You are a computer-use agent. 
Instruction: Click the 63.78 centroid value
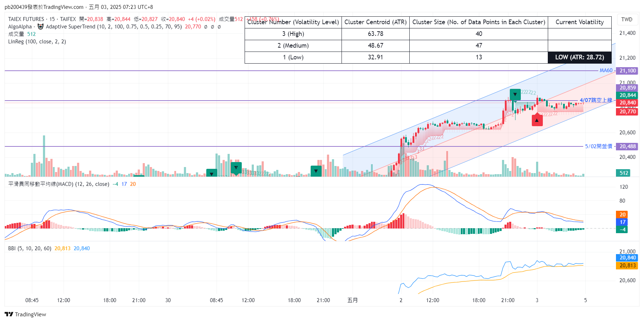click(x=376, y=34)
